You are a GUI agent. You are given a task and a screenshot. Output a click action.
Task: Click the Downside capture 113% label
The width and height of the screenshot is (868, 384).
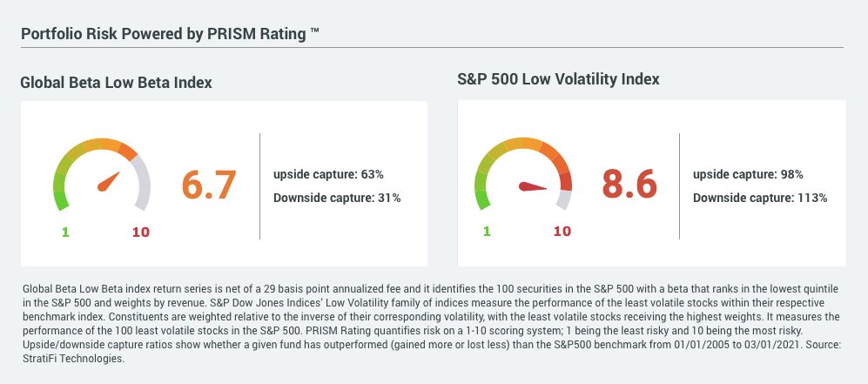(760, 198)
